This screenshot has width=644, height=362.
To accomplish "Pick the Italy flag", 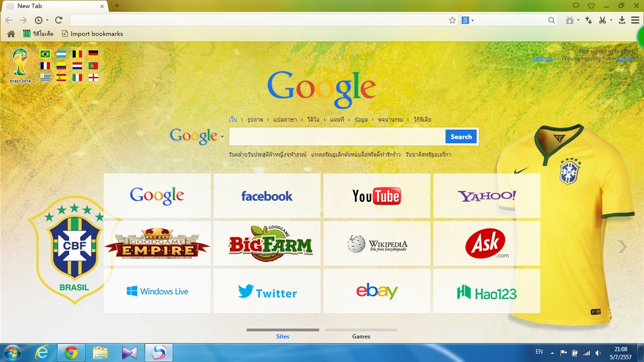I will (77, 77).
